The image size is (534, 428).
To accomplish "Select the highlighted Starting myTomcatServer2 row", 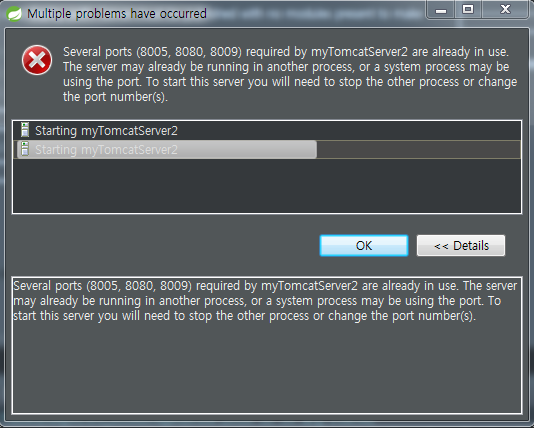I will [267, 149].
